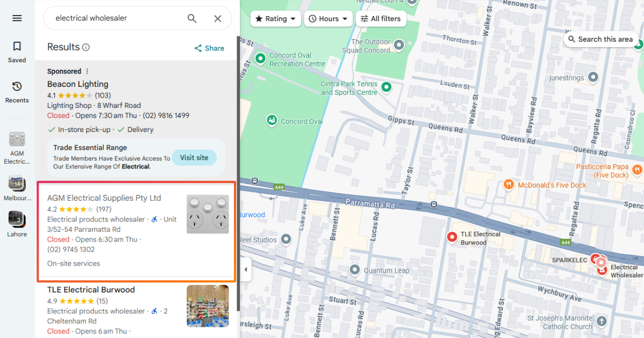The width and height of the screenshot is (644, 338).
Task: Select the Pasticceria Papa Five Dock pin
Action: point(637,170)
